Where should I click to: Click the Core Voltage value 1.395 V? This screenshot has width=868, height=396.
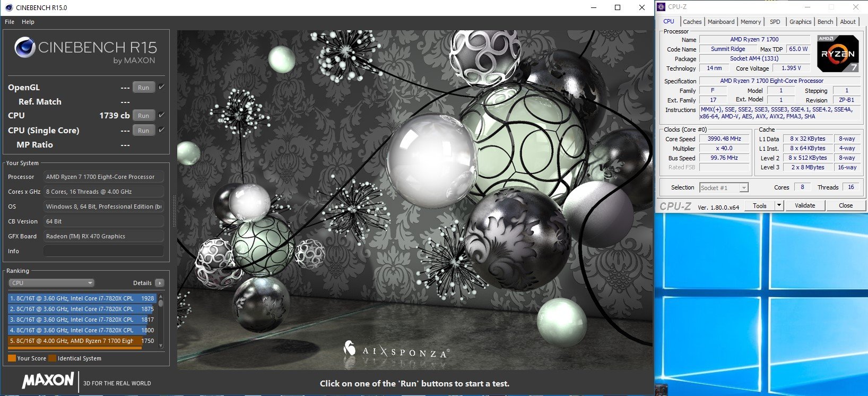(791, 68)
